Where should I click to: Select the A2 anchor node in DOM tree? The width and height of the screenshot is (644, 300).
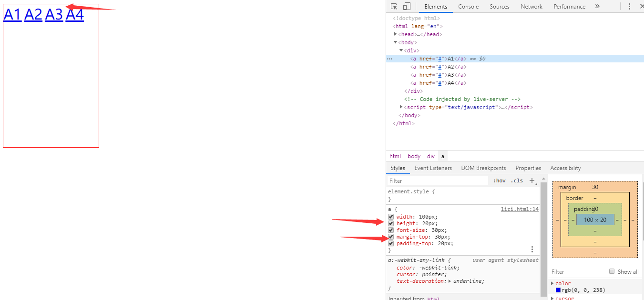438,67
